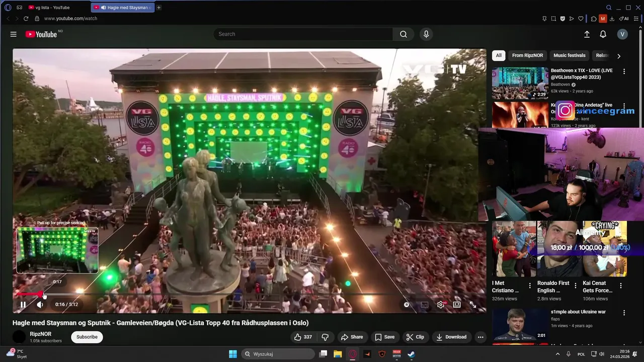Open the Beathoven x TIX - LOVE video thumbnail
Image resolution: width=644 pixels, height=362 pixels.
coord(520,83)
